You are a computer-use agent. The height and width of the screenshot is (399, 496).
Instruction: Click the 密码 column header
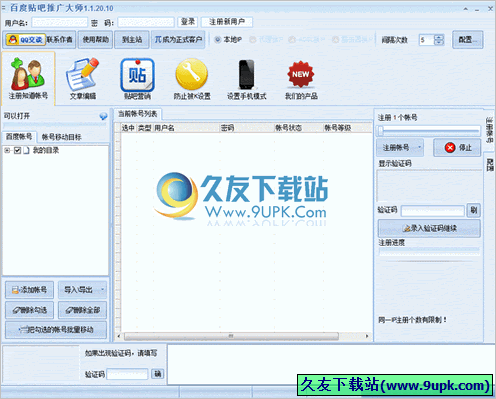click(247, 128)
